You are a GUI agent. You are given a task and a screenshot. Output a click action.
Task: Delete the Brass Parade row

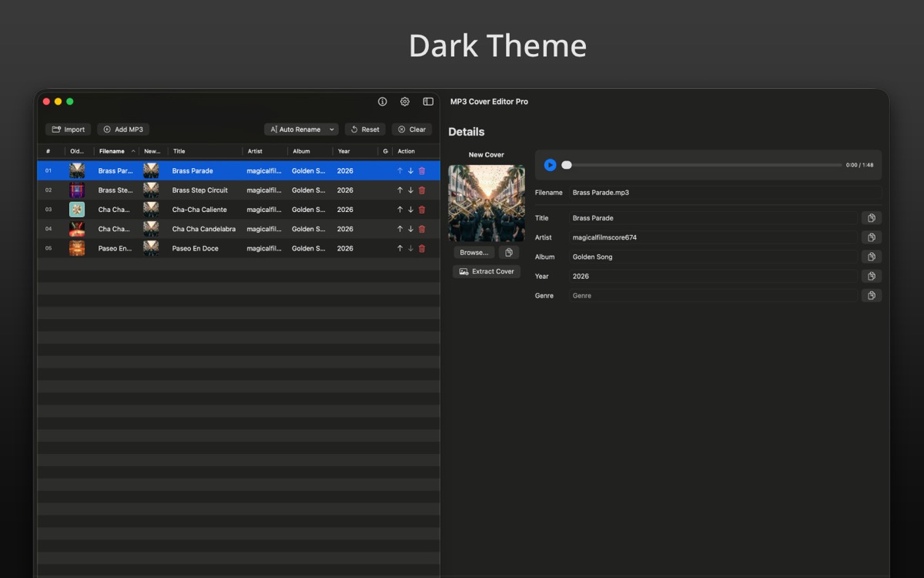pos(422,171)
